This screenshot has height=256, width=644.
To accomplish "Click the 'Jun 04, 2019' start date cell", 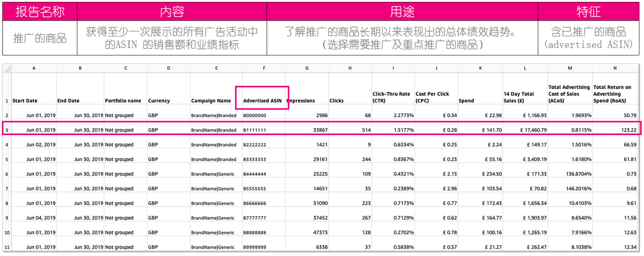I will point(34,218).
